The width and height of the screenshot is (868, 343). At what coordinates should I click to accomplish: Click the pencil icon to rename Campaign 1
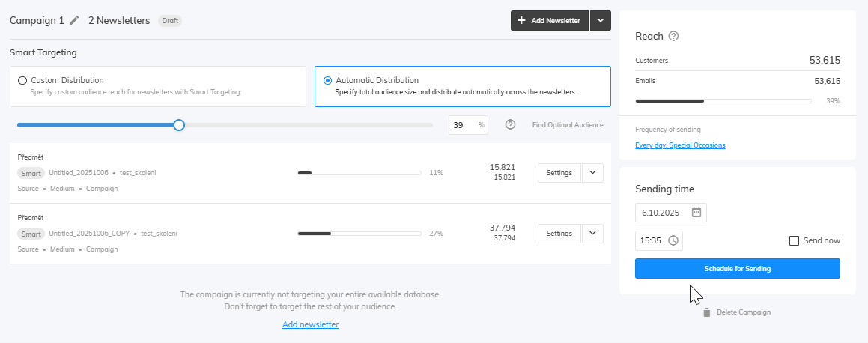click(74, 21)
